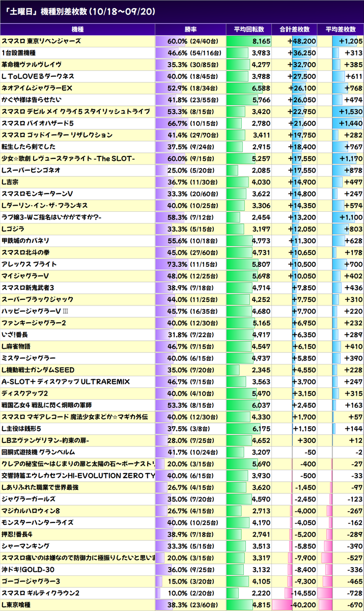
Task: Click average spins value 6,175
Action: tap(261, 429)
